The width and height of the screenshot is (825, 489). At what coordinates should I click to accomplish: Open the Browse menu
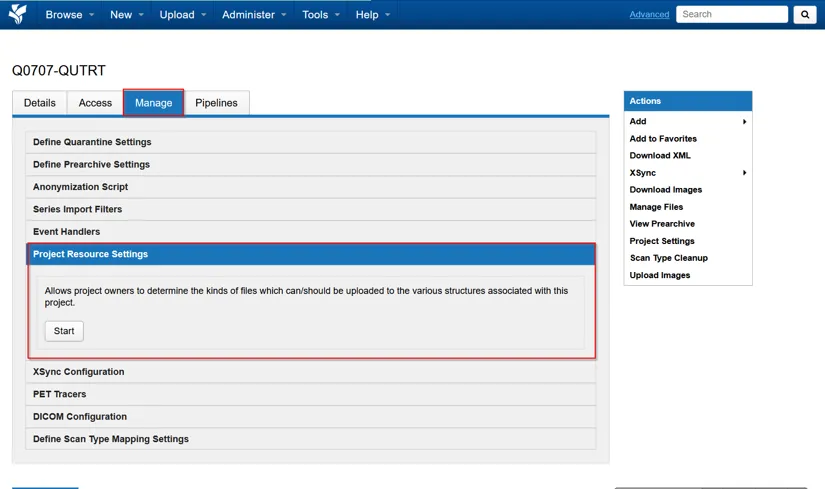coord(69,15)
